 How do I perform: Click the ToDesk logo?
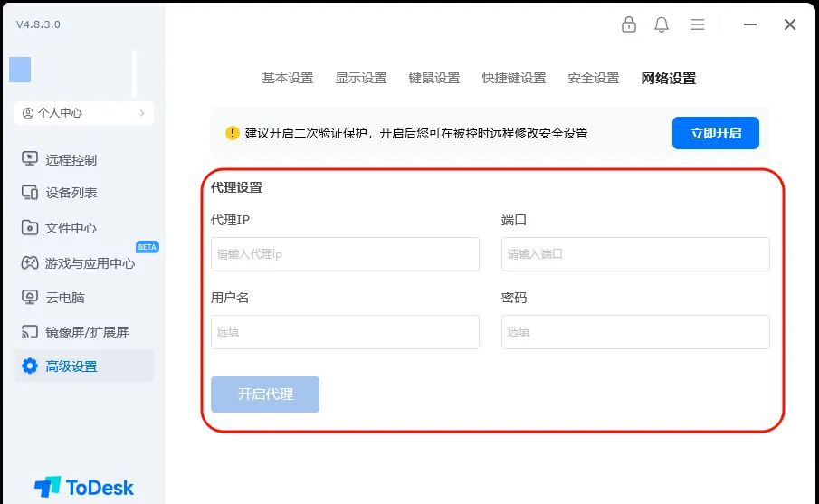(84, 487)
